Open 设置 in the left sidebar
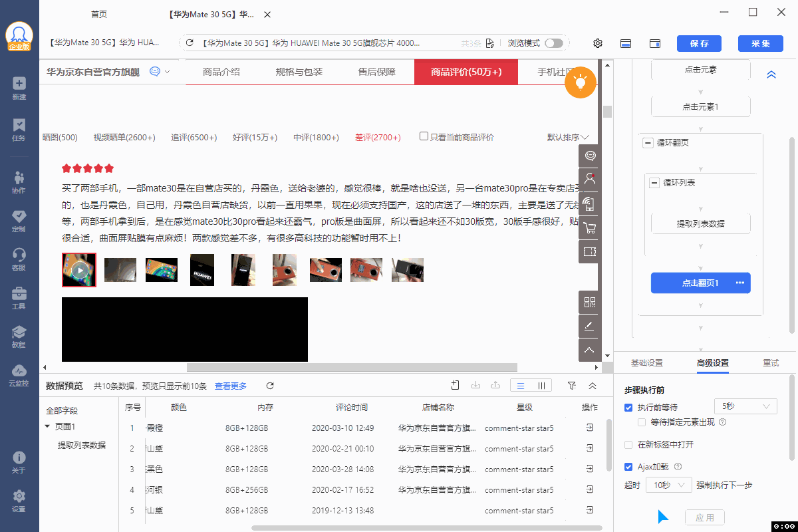Viewport: 798px width, 532px height. click(x=19, y=501)
